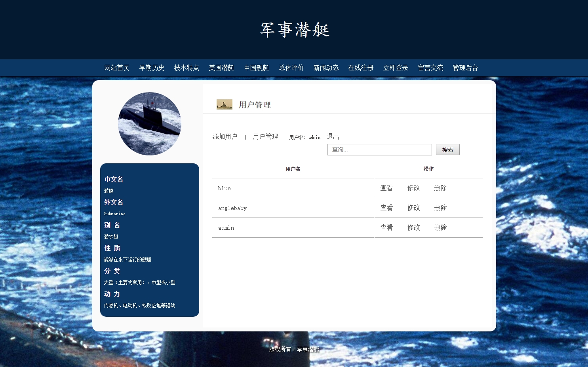Image resolution: width=588 pixels, height=367 pixels.
Task: Click the 版权所有：军事潜艇 footer text
Action: [x=294, y=349]
